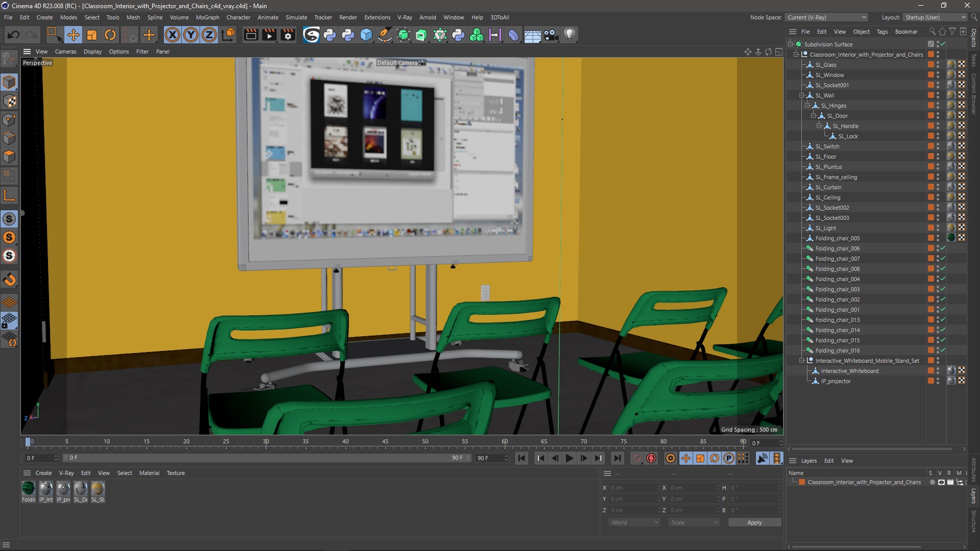Viewport: 980px width, 551px height.
Task: Open the MoGraph menu
Action: point(207,17)
